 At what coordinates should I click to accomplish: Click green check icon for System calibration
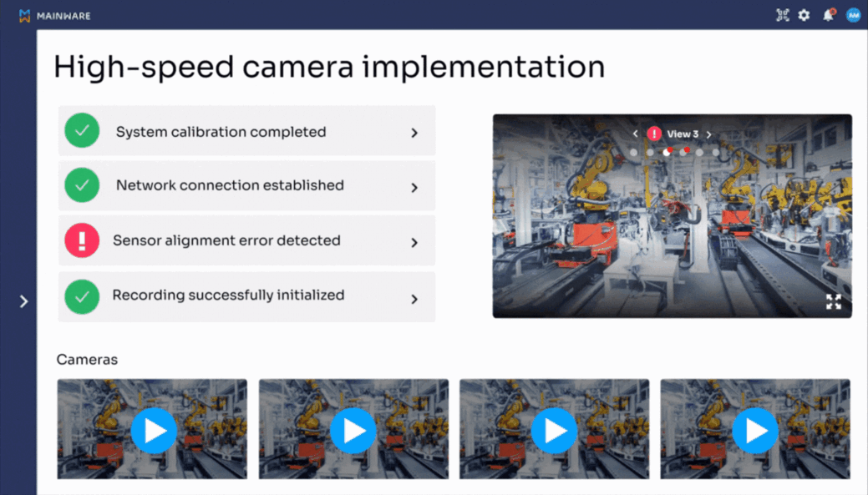point(82,130)
